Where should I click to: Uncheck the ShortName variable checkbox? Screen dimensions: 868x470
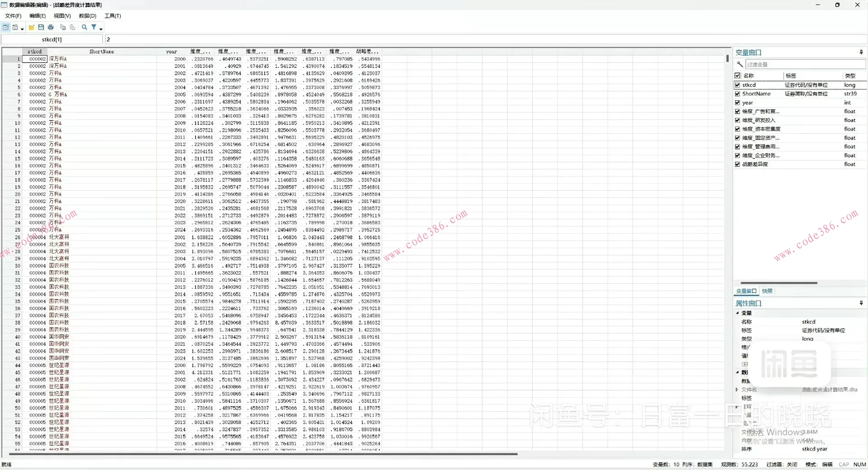[x=738, y=94]
